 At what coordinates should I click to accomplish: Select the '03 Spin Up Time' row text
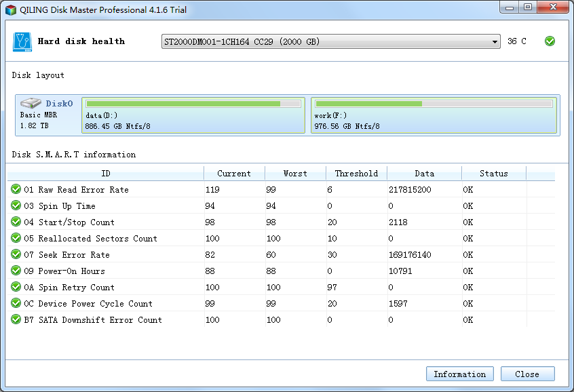click(59, 206)
